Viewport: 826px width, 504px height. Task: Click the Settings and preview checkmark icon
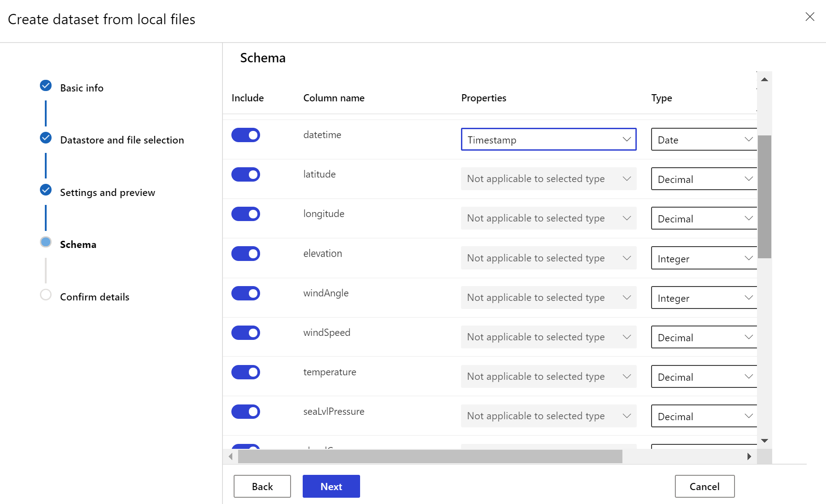[x=46, y=190]
